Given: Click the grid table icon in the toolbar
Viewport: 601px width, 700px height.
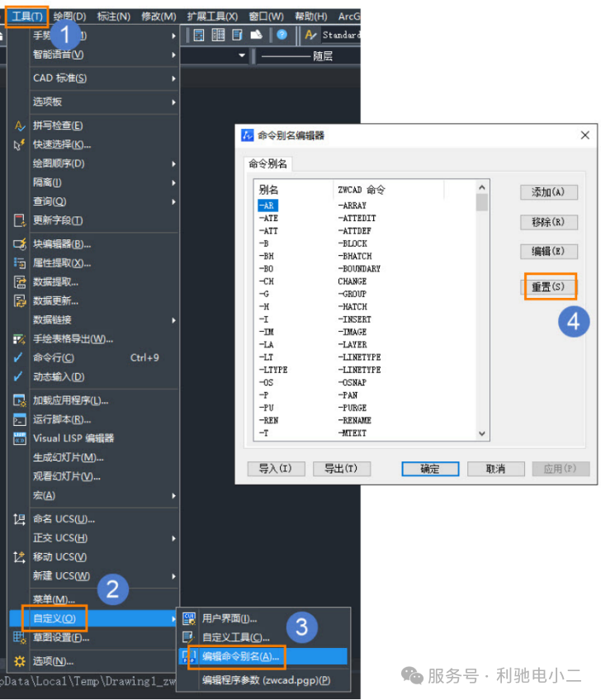Looking at the screenshot, I should [218, 35].
